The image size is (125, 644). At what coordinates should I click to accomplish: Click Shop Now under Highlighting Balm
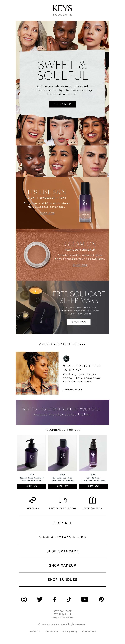[80, 265]
